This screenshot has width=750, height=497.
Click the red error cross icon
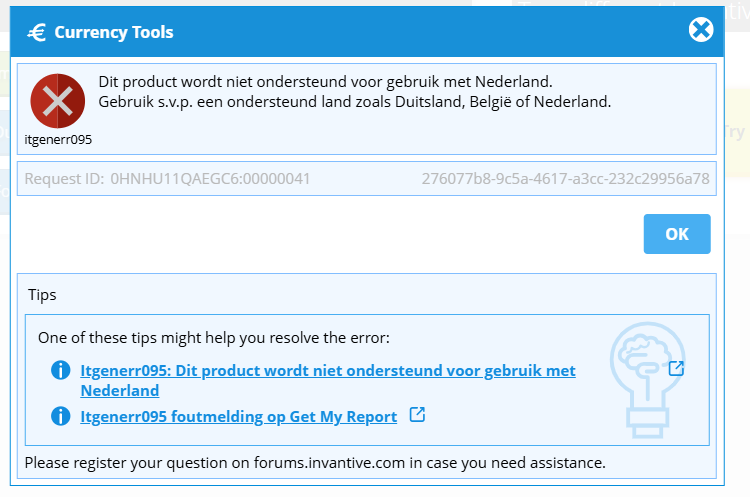coord(58,100)
